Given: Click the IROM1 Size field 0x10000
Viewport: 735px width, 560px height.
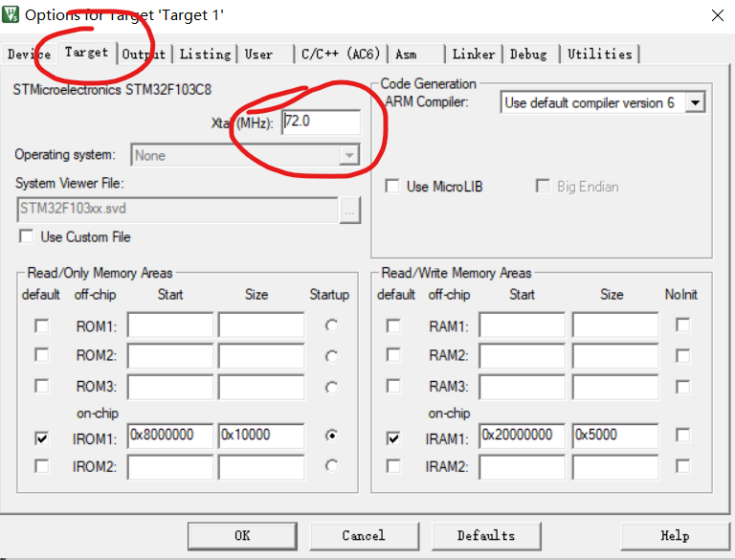Looking at the screenshot, I should coord(261,436).
